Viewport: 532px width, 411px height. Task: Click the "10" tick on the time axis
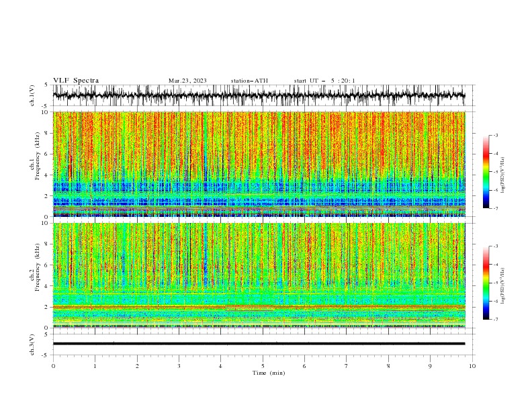tap(472, 366)
